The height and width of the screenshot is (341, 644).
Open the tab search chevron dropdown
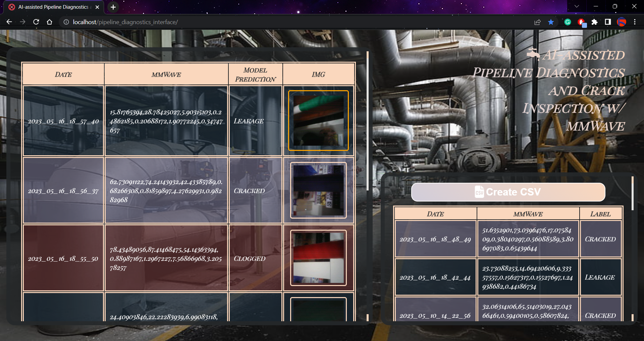576,6
